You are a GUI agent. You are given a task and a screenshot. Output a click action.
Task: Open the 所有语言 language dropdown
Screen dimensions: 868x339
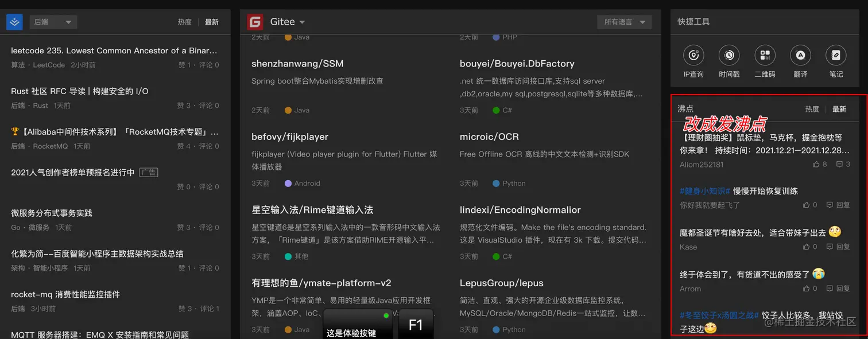(624, 21)
